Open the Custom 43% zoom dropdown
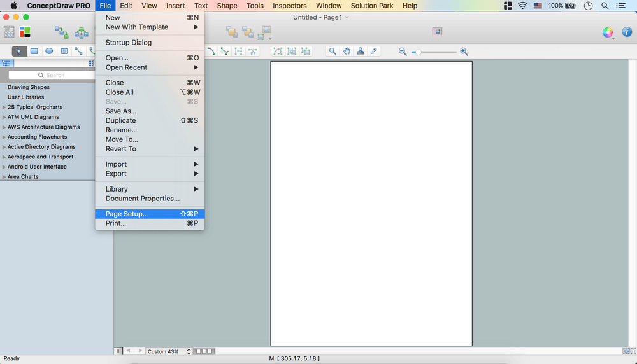The image size is (637, 364). [x=169, y=351]
